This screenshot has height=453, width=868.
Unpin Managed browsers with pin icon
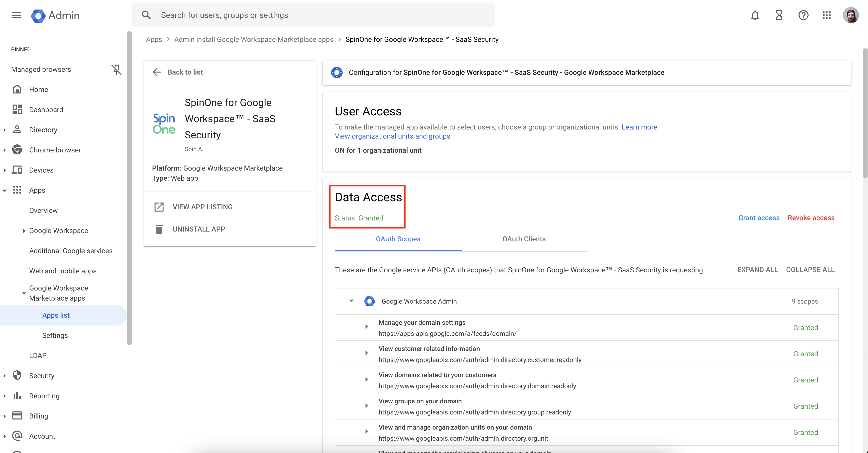tap(116, 70)
